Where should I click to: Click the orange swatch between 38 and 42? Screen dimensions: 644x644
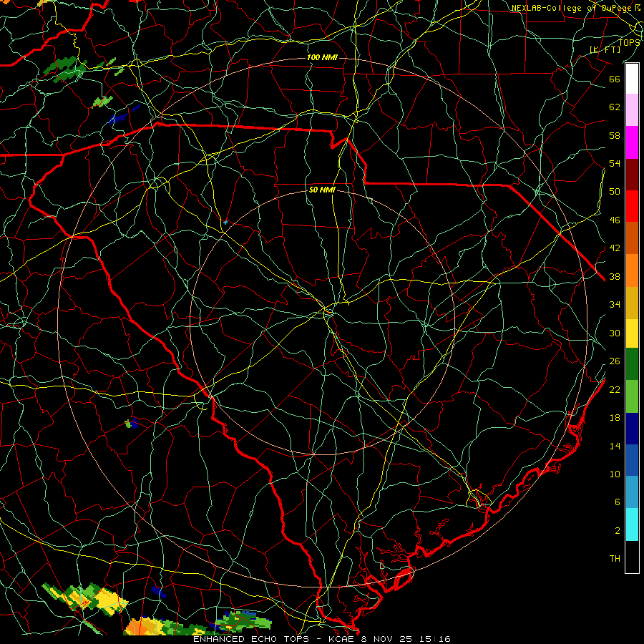pyautogui.click(x=632, y=270)
